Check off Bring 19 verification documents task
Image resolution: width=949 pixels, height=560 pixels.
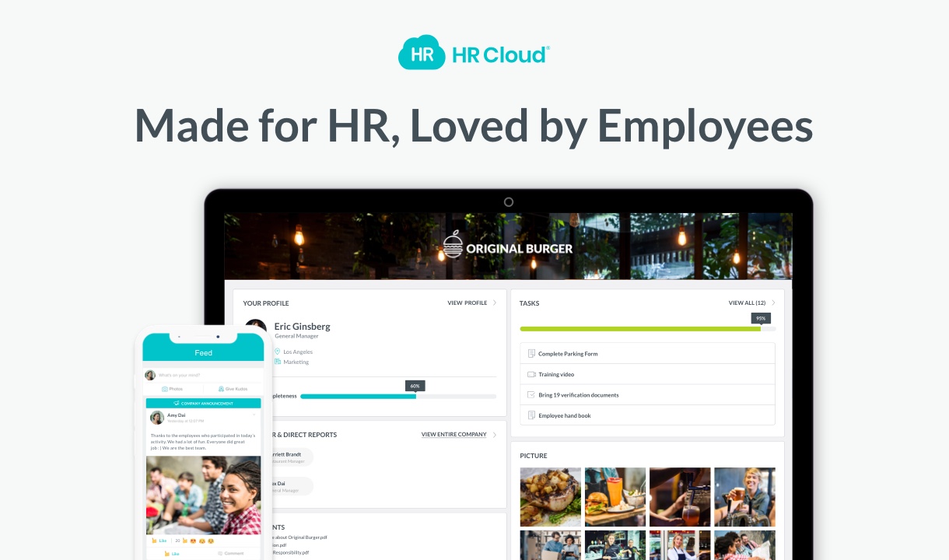pyautogui.click(x=531, y=394)
